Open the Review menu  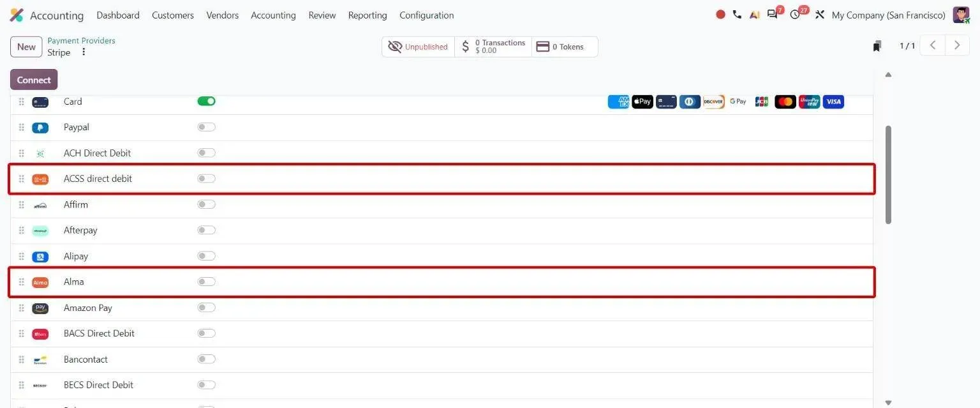click(322, 15)
